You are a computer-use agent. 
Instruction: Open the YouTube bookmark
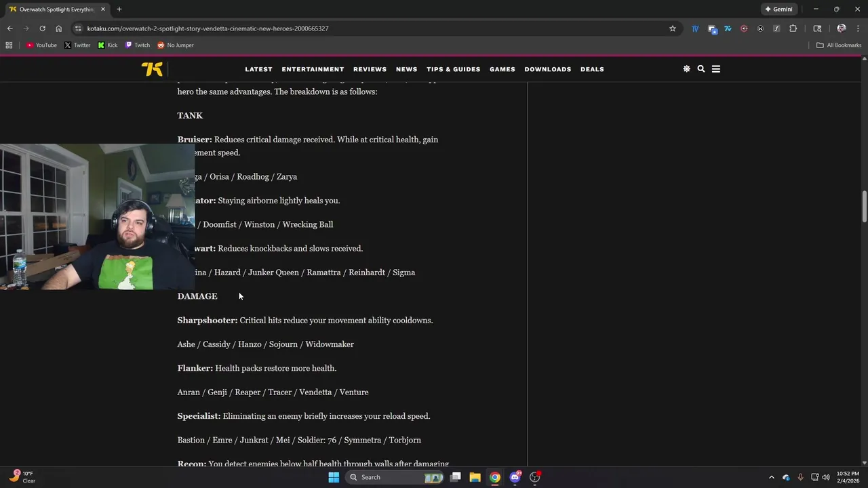pos(41,45)
